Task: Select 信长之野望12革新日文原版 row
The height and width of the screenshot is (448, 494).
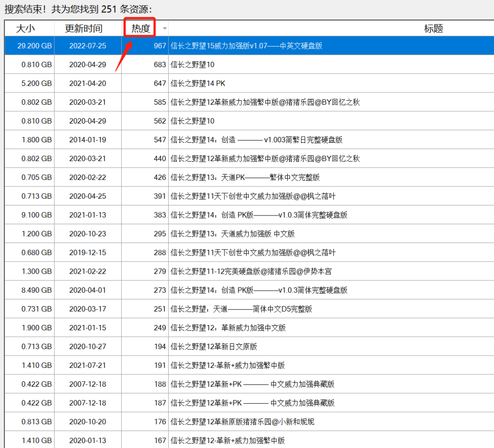Action: pyautogui.click(x=249, y=346)
